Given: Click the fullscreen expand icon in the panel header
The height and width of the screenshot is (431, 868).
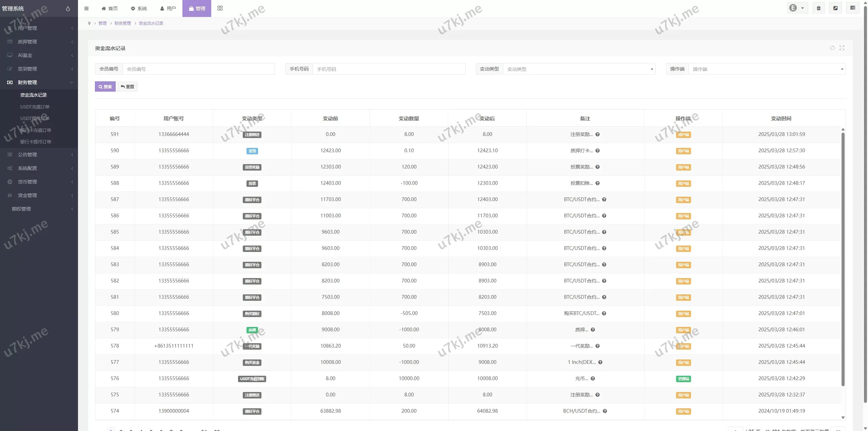Looking at the screenshot, I should tap(842, 48).
